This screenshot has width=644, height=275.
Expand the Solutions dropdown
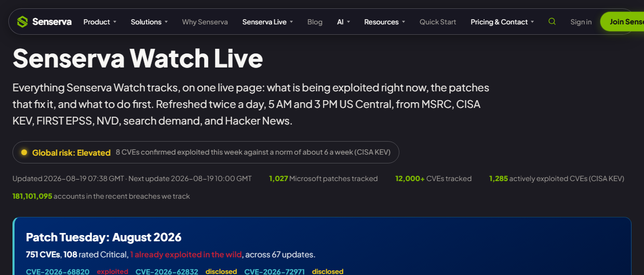point(149,22)
